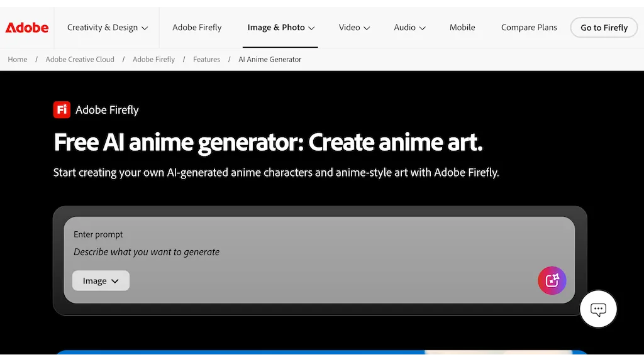Open the Adobe Firefly nav item
The image size is (644, 362).
pyautogui.click(x=197, y=28)
